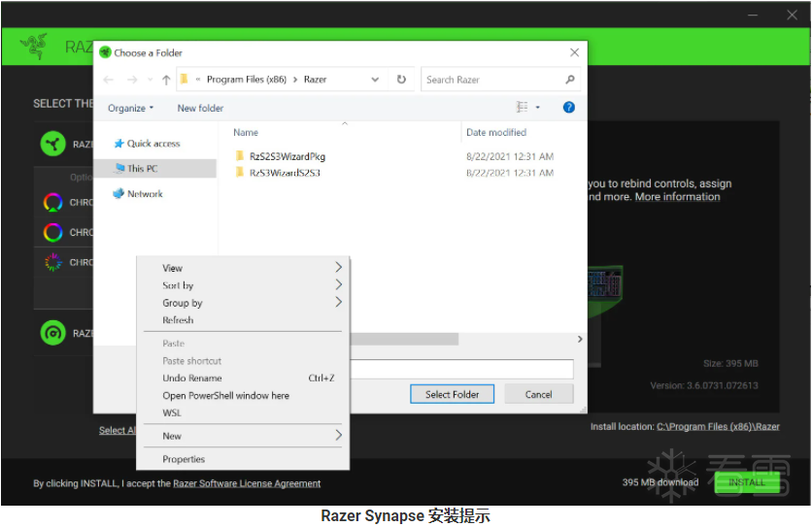The width and height of the screenshot is (812, 527).
Task: Click the Chroma Visualizer starburst icon
Action: tap(52, 262)
